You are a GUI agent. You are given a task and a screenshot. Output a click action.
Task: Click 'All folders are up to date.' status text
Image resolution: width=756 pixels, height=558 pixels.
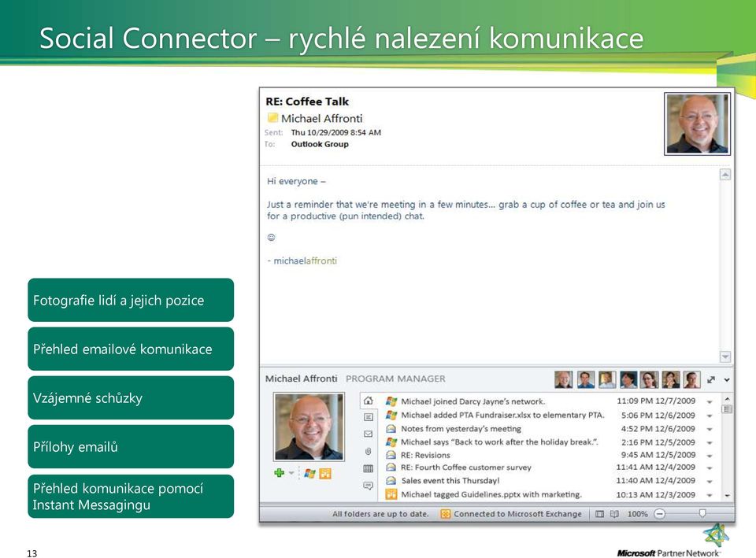(380, 514)
